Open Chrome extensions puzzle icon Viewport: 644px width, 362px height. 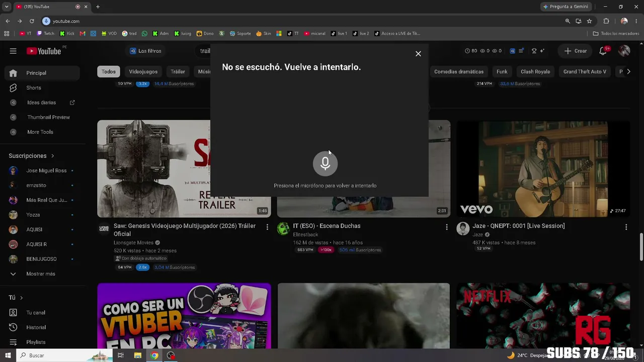[x=606, y=21]
